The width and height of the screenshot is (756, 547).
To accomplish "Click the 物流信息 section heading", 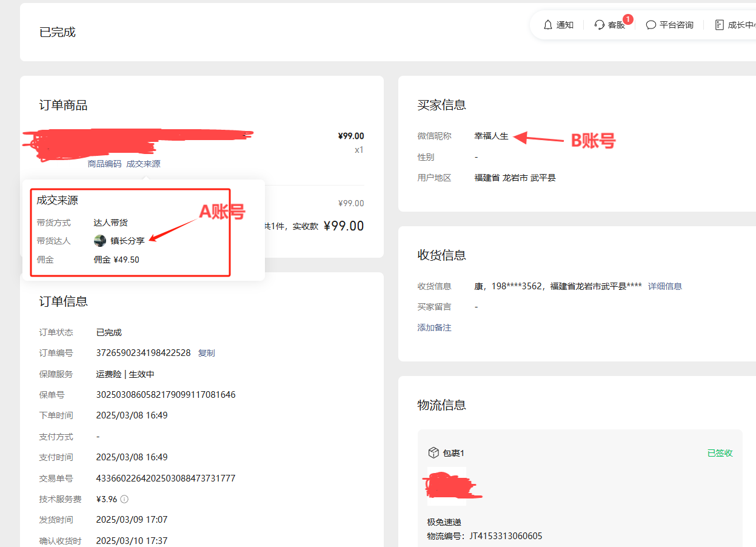I will [x=442, y=405].
